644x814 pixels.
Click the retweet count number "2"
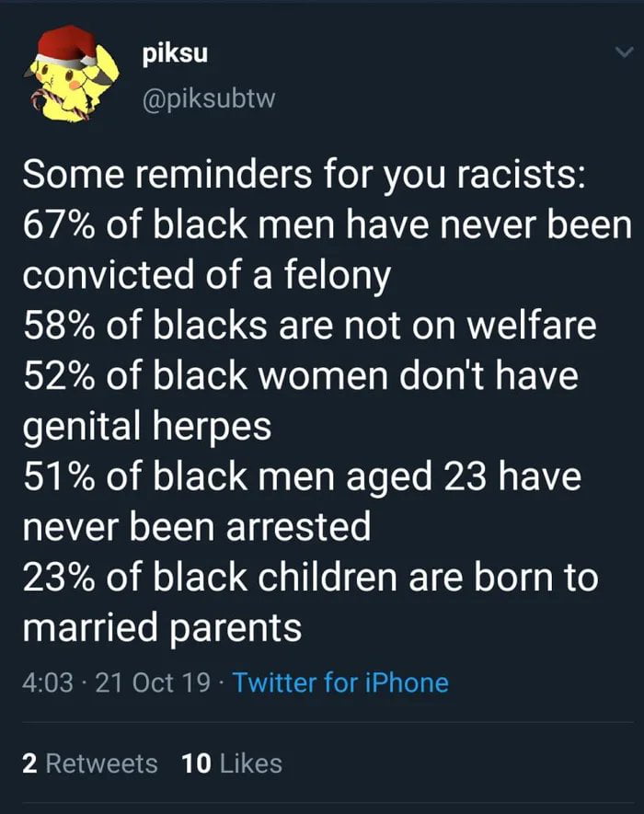click(x=29, y=762)
